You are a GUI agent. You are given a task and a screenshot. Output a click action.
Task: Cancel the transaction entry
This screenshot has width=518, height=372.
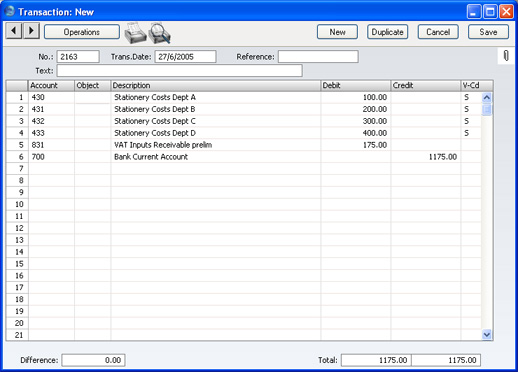click(438, 32)
